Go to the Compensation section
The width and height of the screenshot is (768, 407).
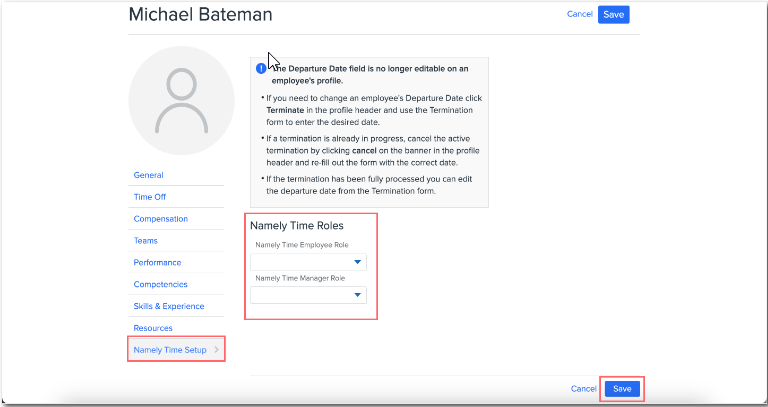[x=161, y=219]
